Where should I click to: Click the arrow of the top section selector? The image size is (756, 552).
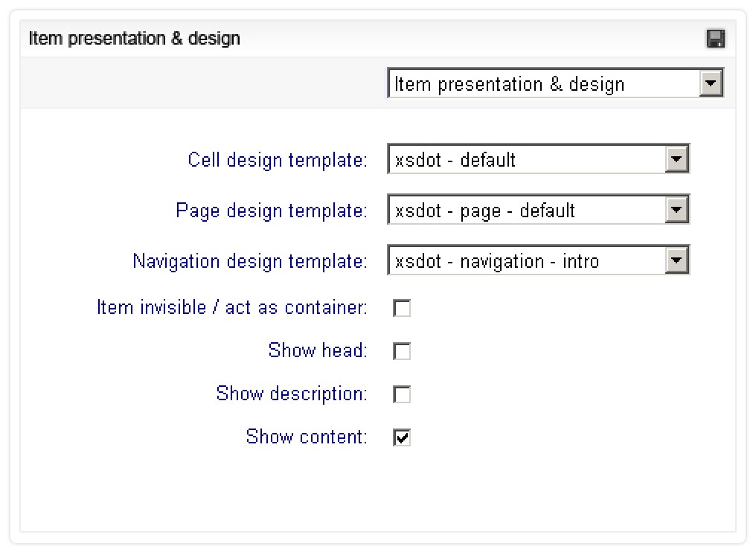[711, 84]
